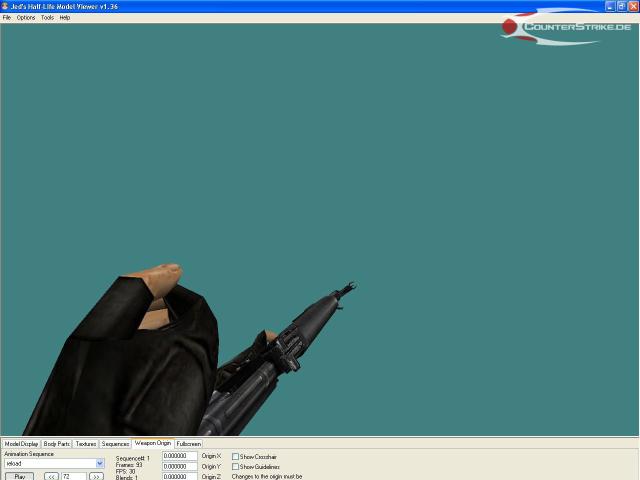640x480 pixels.
Task: Click the Origin Y value field
Action: 180,466
